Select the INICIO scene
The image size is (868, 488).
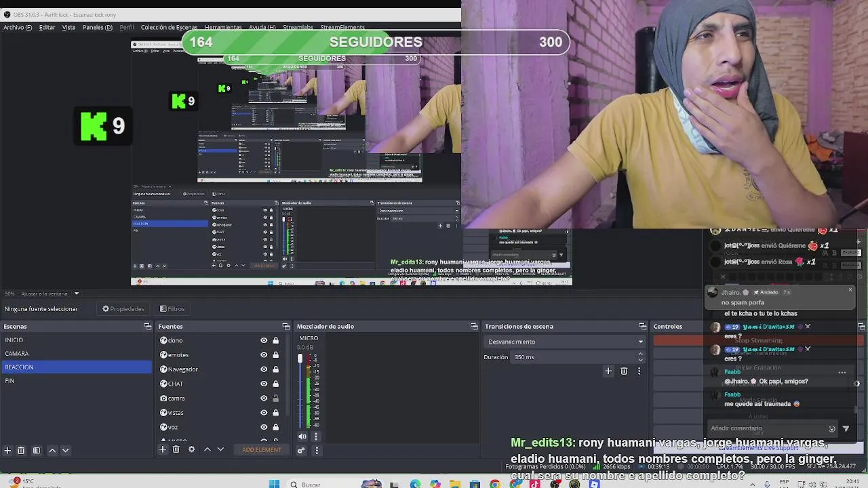(x=77, y=340)
